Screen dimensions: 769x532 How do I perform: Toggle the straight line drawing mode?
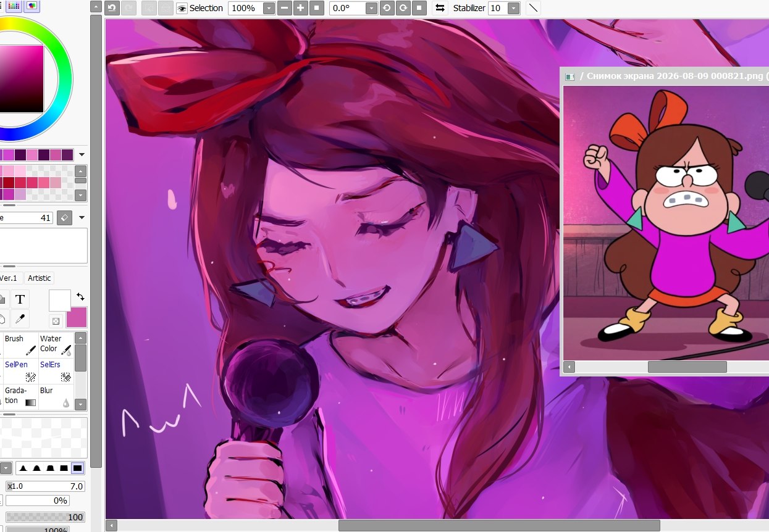click(x=533, y=8)
